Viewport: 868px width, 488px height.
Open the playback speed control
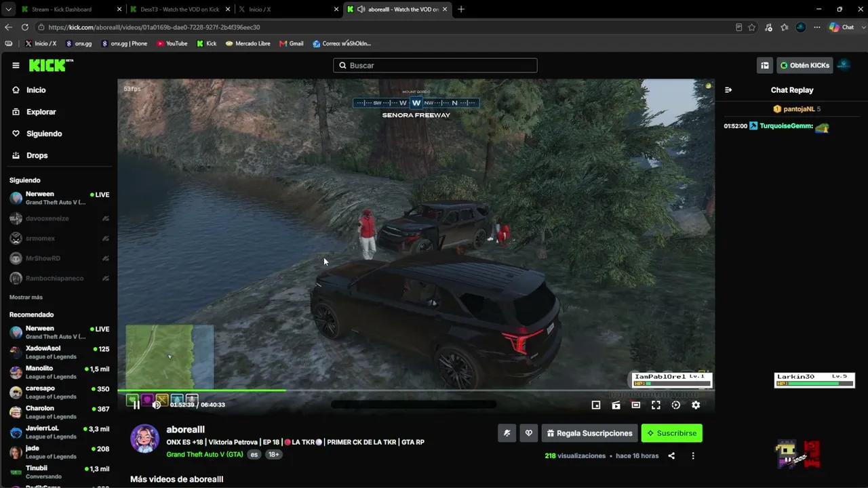tap(676, 405)
